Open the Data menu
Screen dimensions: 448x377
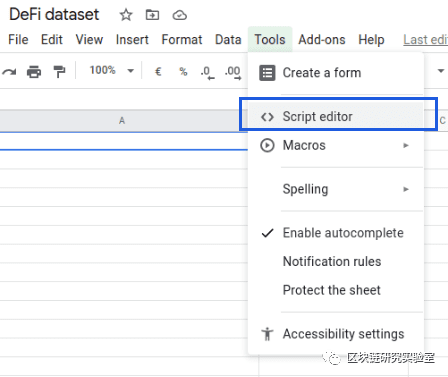(x=228, y=40)
